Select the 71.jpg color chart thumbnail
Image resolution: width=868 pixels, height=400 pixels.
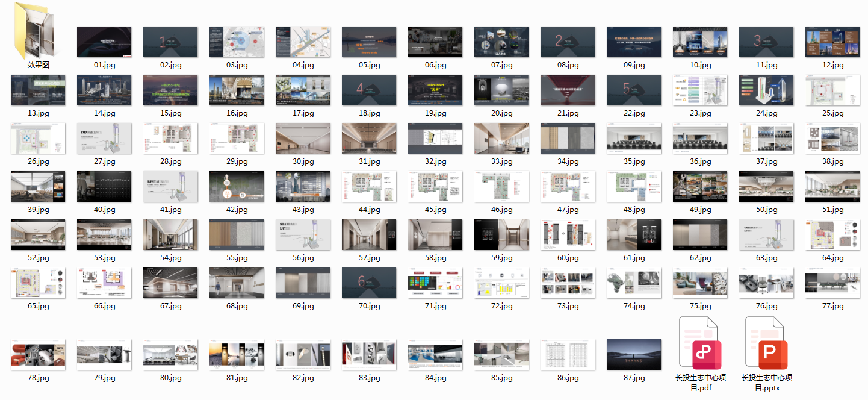tap(435, 283)
